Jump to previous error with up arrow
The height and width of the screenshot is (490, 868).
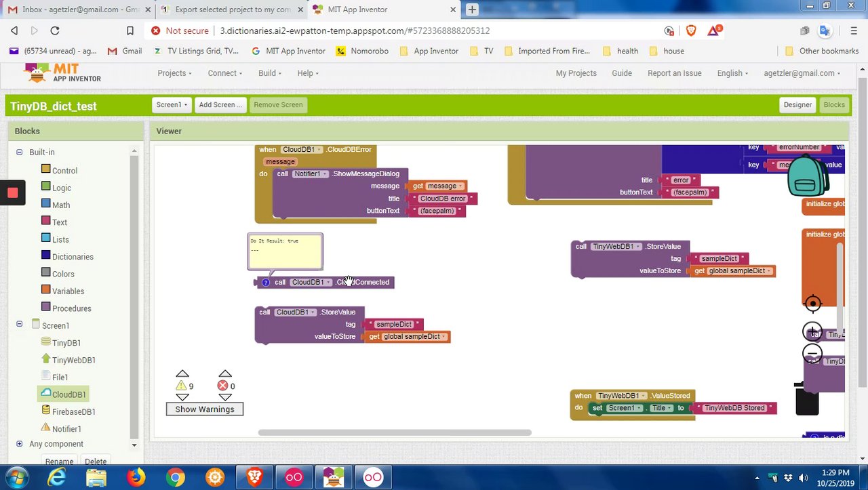click(225, 373)
